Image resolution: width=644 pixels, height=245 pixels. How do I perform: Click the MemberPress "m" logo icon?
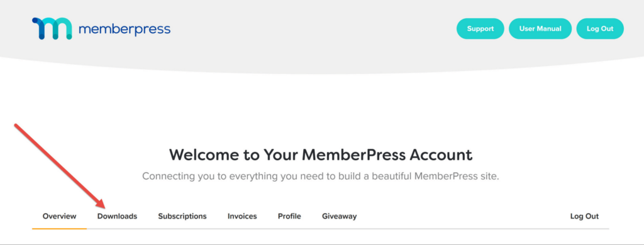tap(52, 29)
